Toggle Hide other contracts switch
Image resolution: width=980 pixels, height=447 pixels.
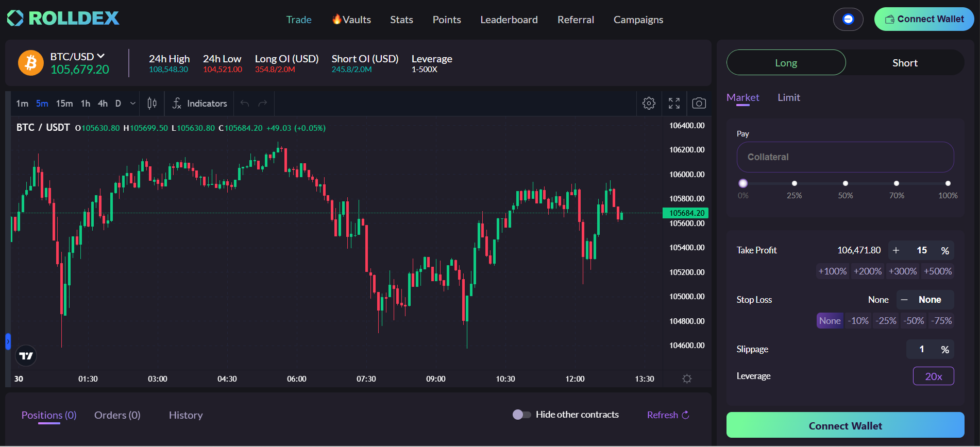pos(521,415)
